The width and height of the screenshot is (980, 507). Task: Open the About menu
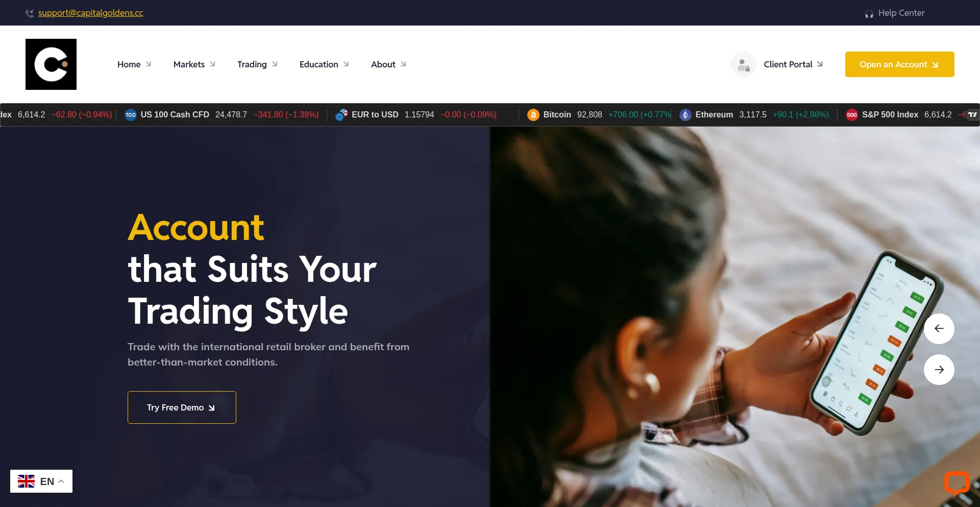pyautogui.click(x=388, y=64)
